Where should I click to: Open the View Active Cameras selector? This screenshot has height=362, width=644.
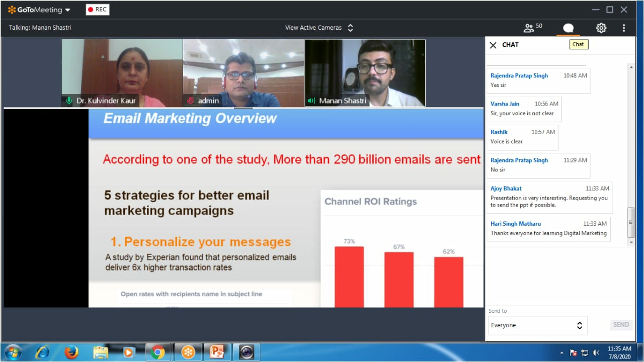(x=319, y=28)
